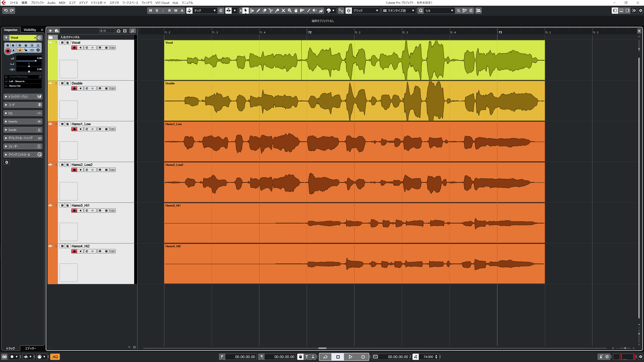Open transport bar setup gear at bottom right

click(640, 357)
